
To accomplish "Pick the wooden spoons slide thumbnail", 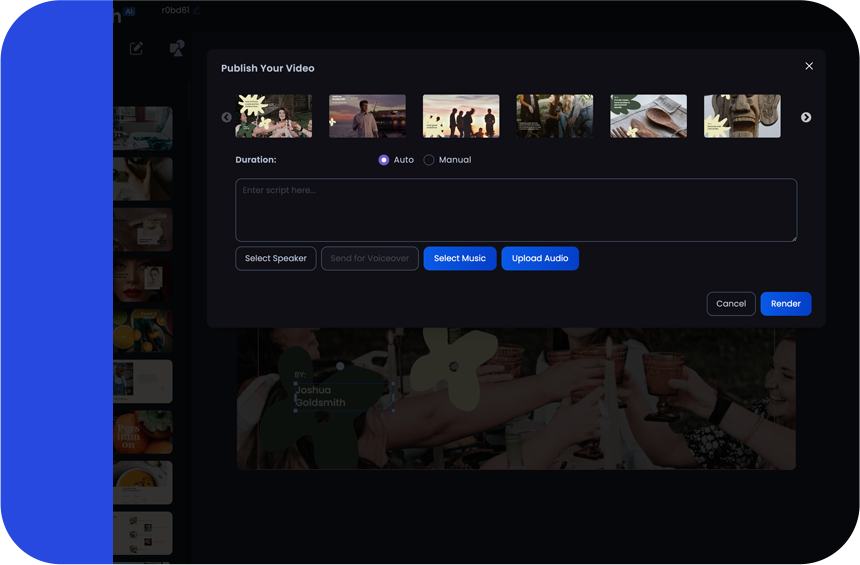I will tap(649, 116).
